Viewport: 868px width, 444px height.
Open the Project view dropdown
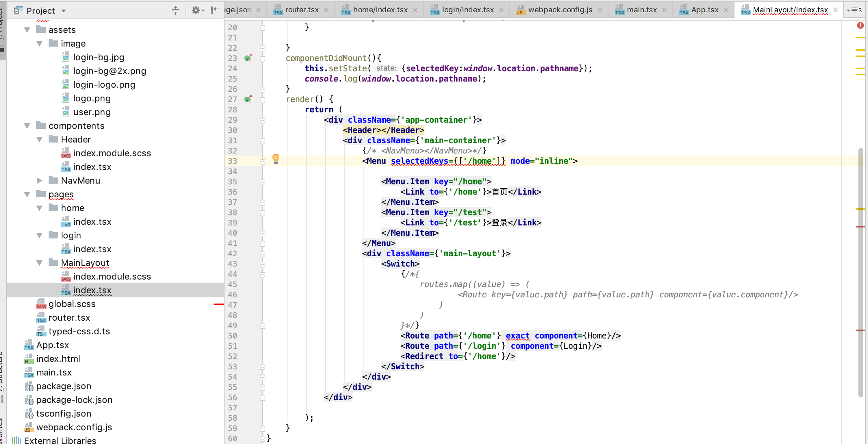click(x=64, y=11)
